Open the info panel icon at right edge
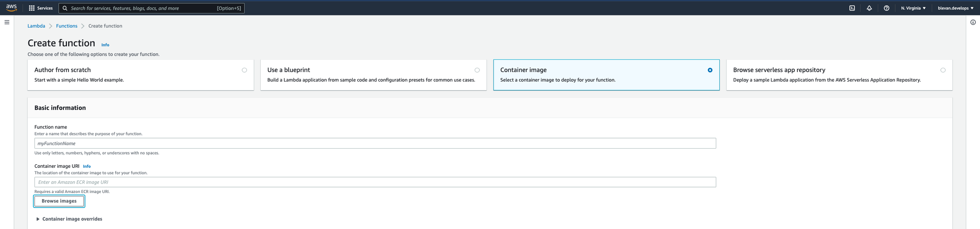Screen dimensions: 980x229 973,22
